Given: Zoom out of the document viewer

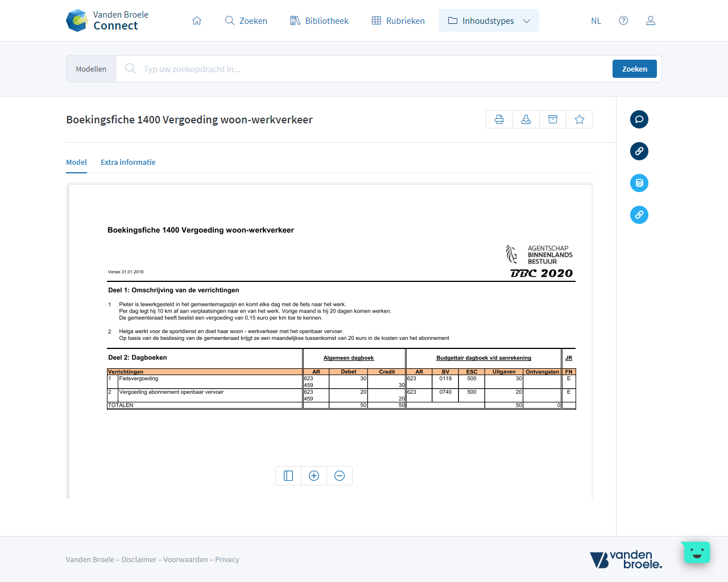Looking at the screenshot, I should [340, 476].
